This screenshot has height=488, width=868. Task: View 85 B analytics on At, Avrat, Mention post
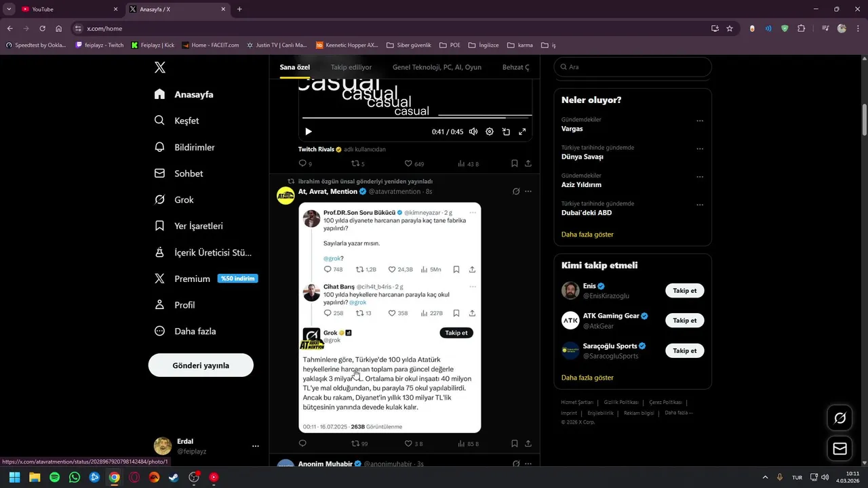tap(468, 444)
